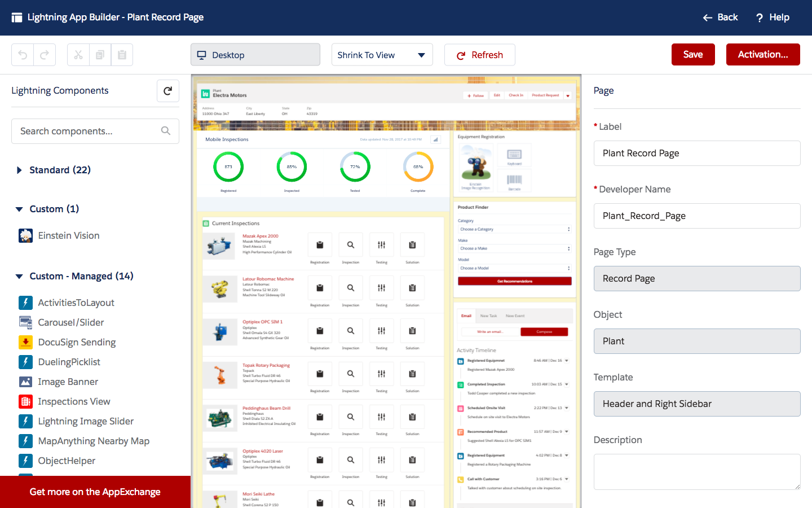The image size is (812, 508).
Task: Select the Lightning Image Slider icon
Action: coord(25,421)
